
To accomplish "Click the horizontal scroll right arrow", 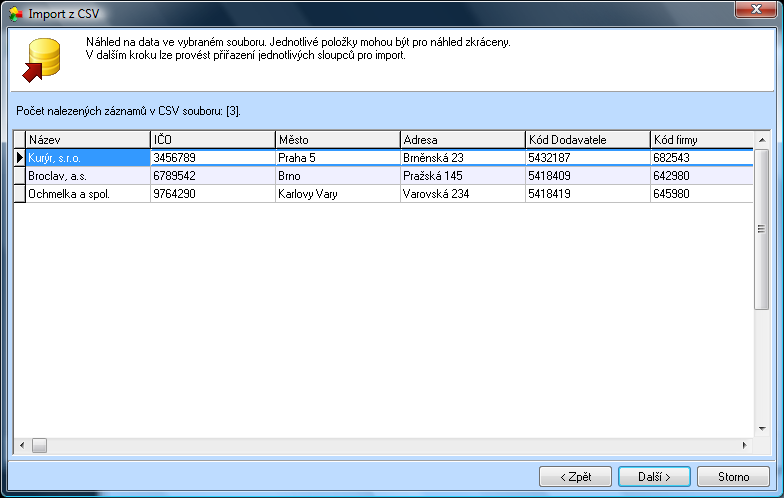I will click(x=745, y=445).
